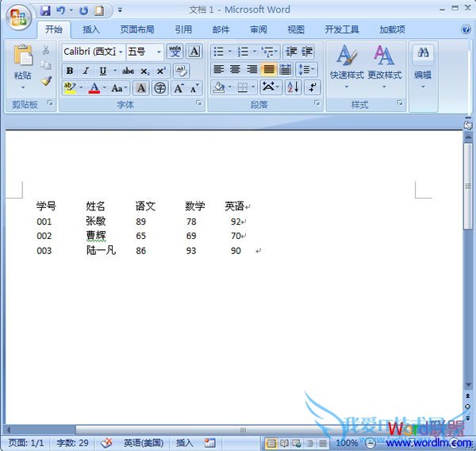Toggle bold formatting
The height and width of the screenshot is (451, 476).
70,71
